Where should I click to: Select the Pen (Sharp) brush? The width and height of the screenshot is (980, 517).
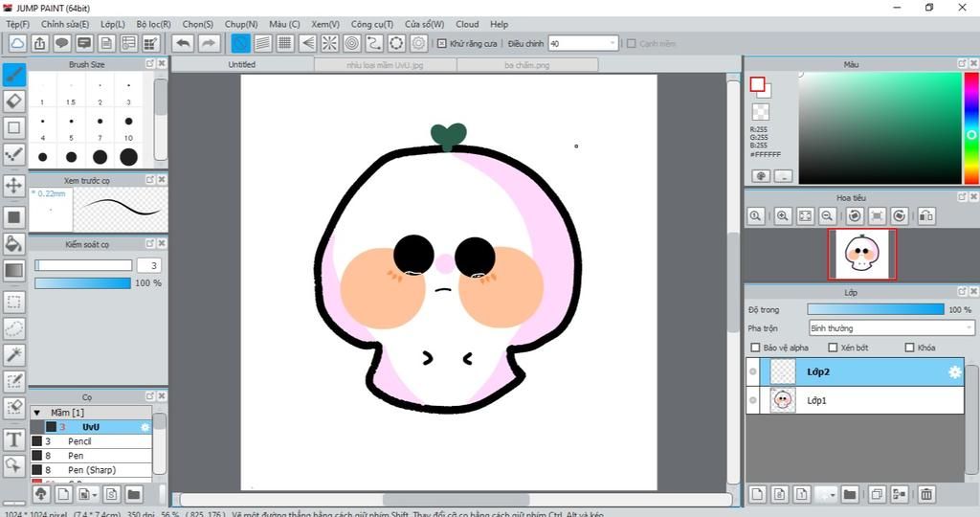point(91,470)
